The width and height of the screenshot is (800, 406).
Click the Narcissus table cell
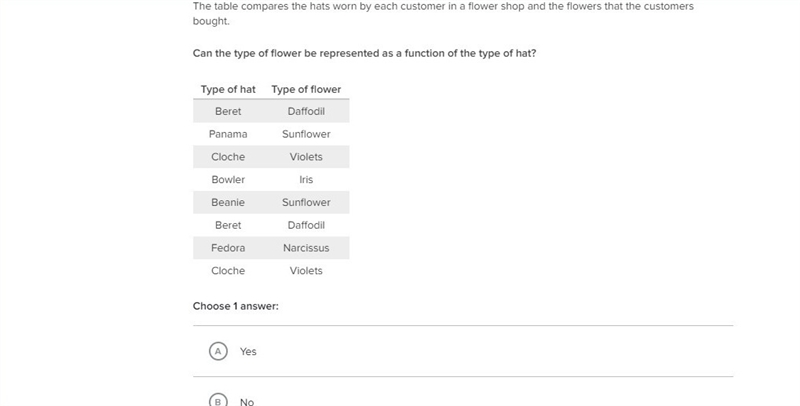tap(306, 248)
